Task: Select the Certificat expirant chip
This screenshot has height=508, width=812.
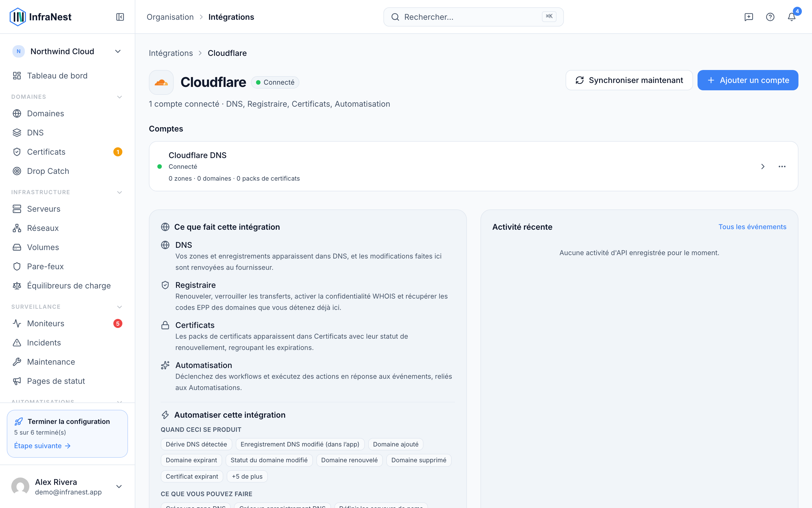Action: click(192, 476)
